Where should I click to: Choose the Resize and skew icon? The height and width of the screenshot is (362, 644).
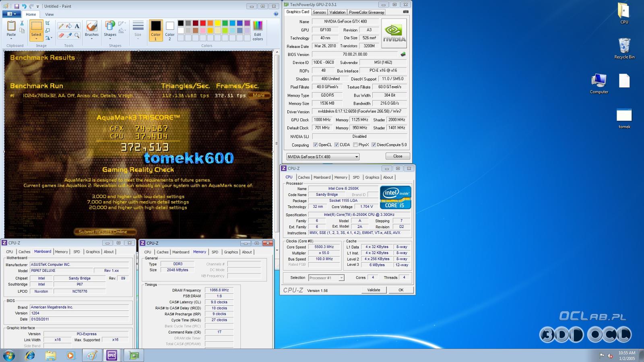tap(47, 31)
